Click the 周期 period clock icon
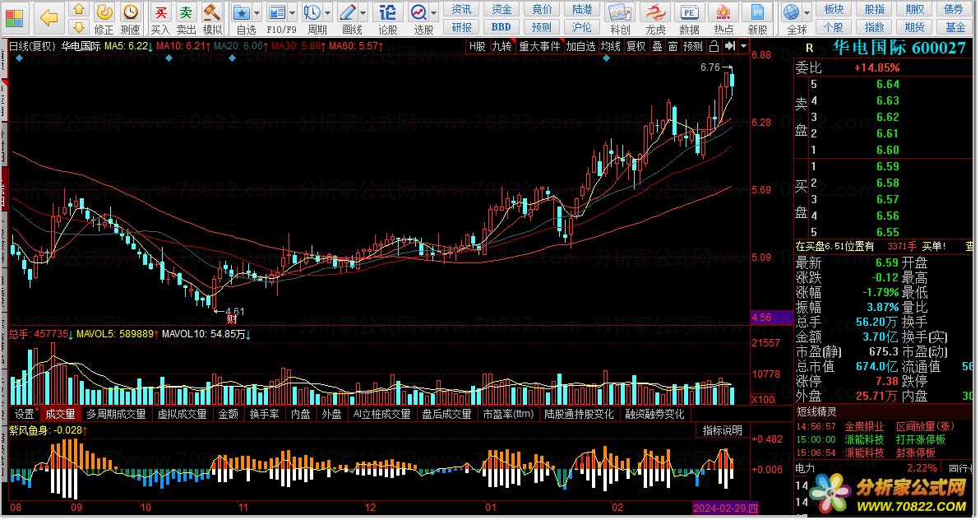 click(312, 12)
